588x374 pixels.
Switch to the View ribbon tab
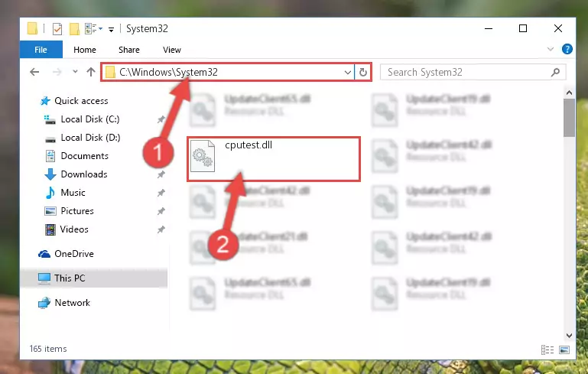coord(172,50)
